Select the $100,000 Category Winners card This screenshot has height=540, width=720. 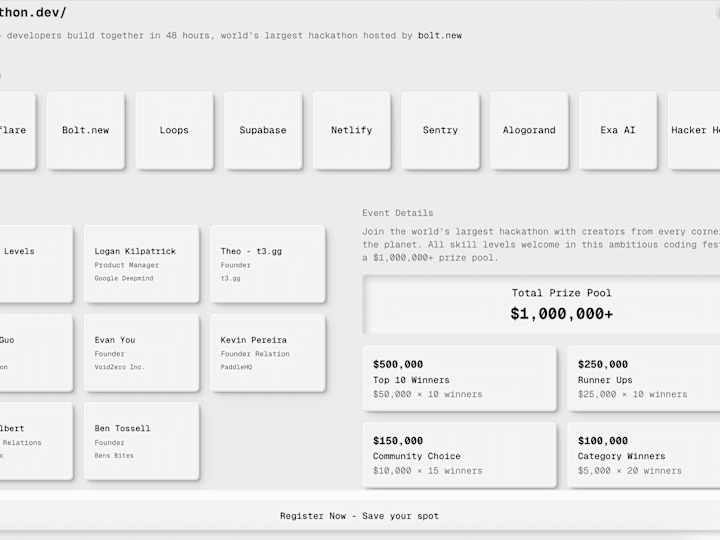pyautogui.click(x=644, y=455)
